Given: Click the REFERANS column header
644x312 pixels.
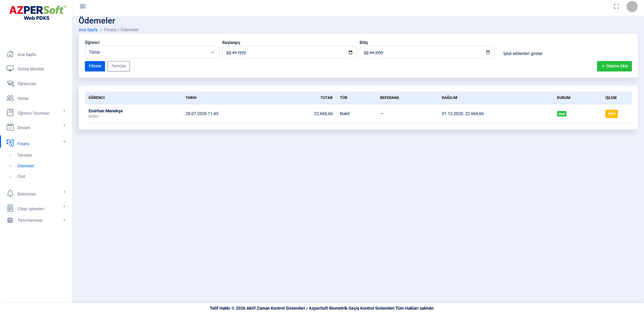Looking at the screenshot, I should [x=389, y=98].
